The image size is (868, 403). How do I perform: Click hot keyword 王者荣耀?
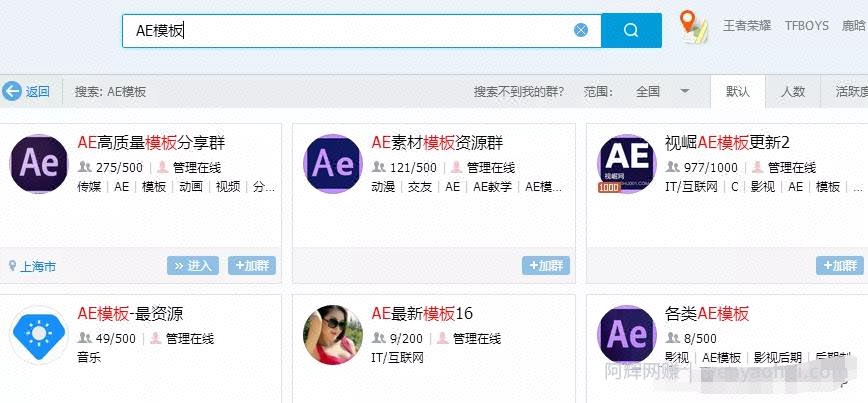point(747,26)
